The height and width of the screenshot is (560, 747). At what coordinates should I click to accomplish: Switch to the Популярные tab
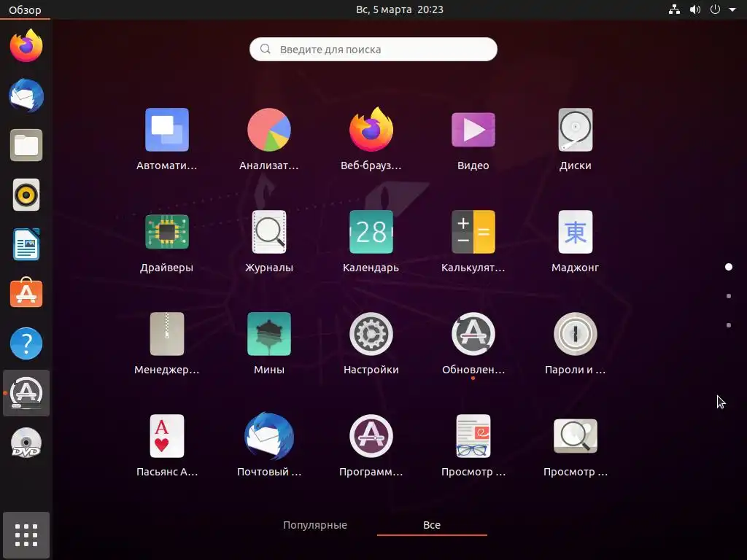[315, 525]
